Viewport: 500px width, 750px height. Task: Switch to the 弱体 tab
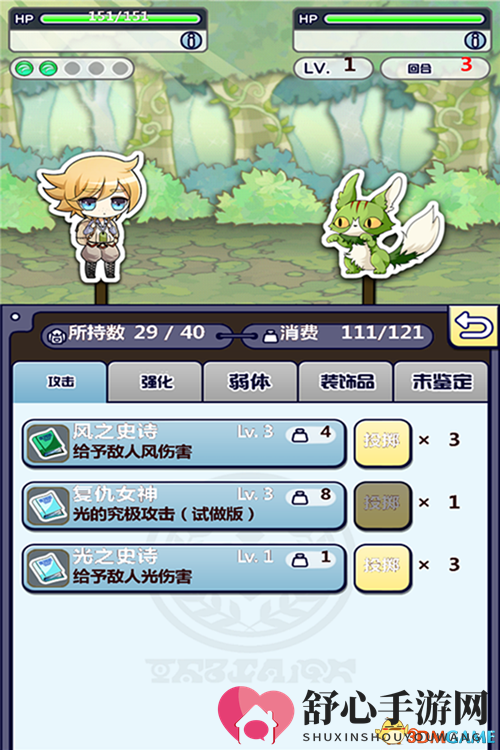(250, 382)
